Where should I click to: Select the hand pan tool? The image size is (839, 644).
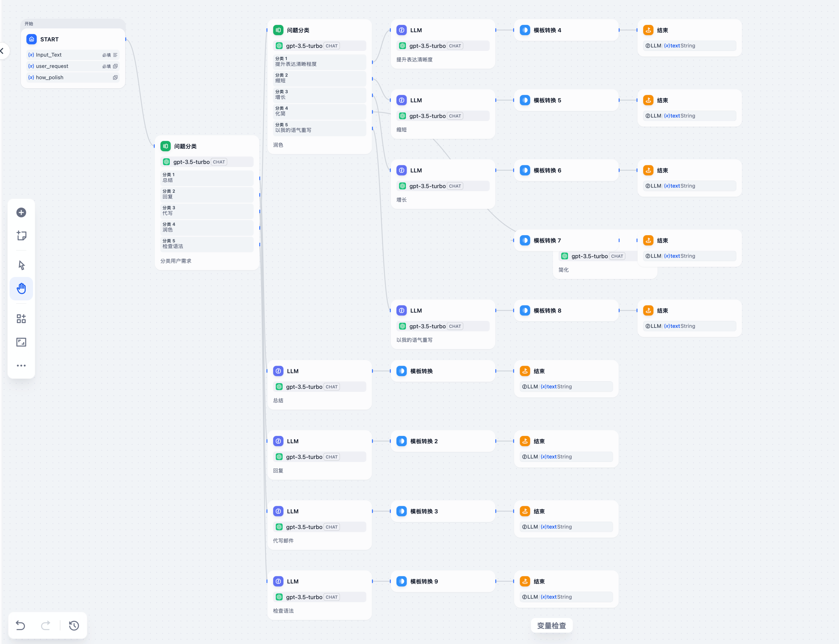[x=21, y=288]
